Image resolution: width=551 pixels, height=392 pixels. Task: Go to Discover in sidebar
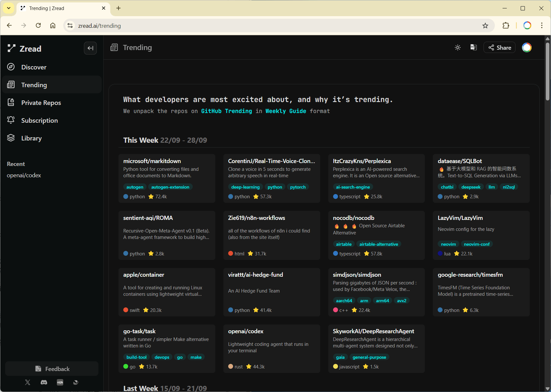34,67
